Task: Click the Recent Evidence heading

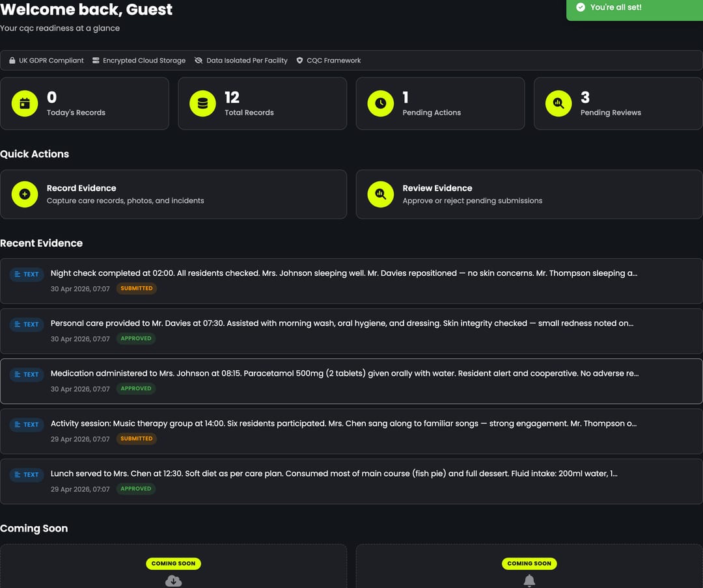Action: [x=41, y=243]
